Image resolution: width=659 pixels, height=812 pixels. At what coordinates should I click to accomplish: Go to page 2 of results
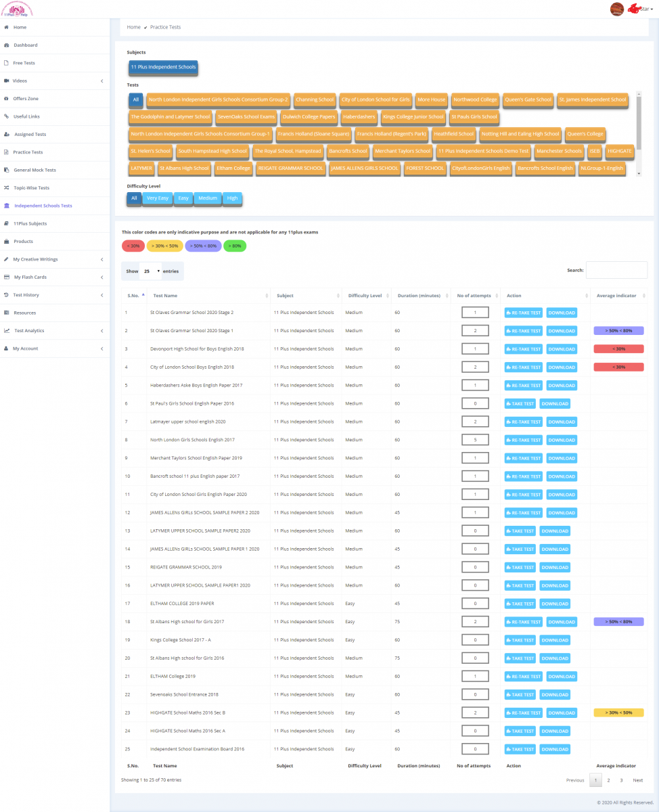click(x=608, y=780)
